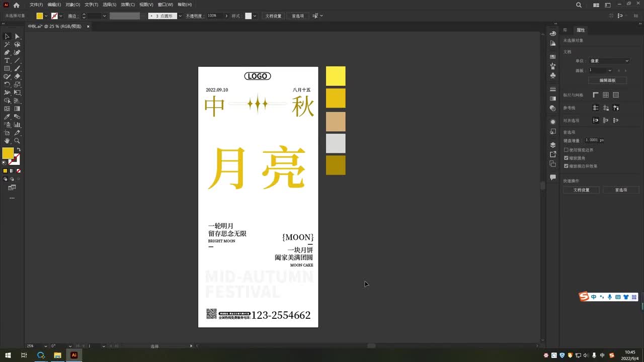
Task: Open the 单位 units dropdown
Action: point(609,61)
